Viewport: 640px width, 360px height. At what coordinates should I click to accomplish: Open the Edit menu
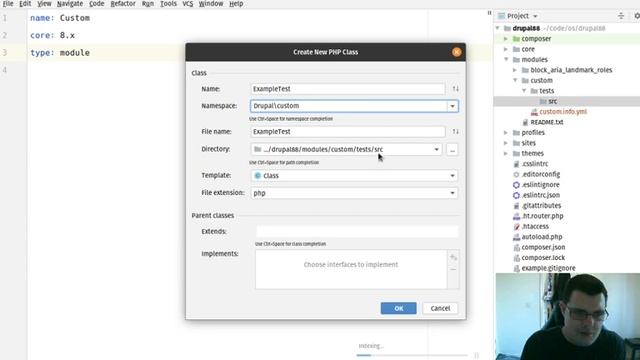[x=25, y=4]
